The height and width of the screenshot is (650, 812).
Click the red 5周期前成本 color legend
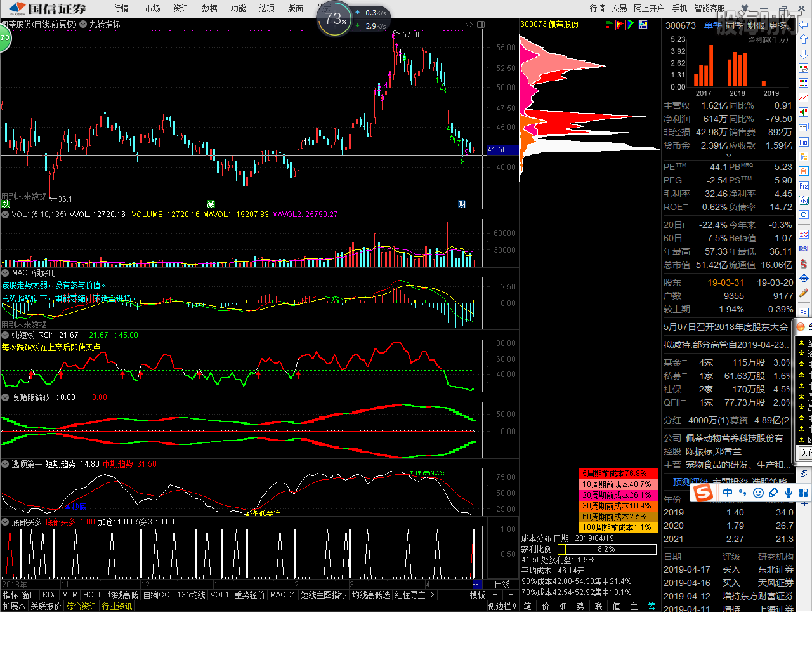pos(619,474)
